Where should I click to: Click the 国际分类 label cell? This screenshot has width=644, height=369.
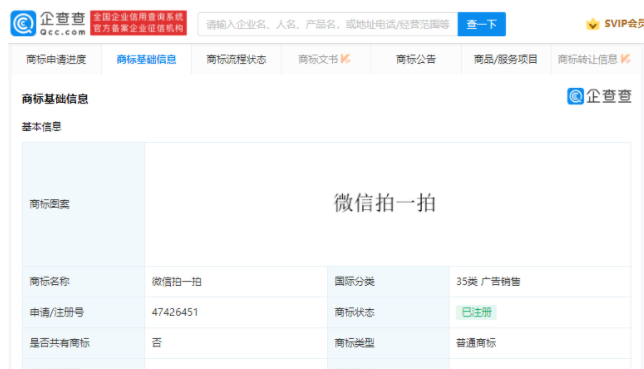(388, 282)
